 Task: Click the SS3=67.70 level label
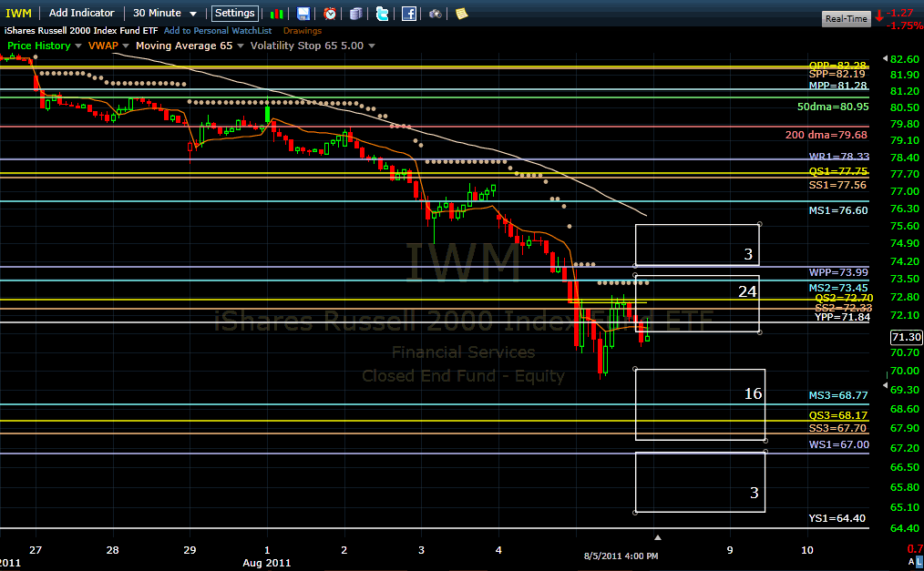coord(837,428)
